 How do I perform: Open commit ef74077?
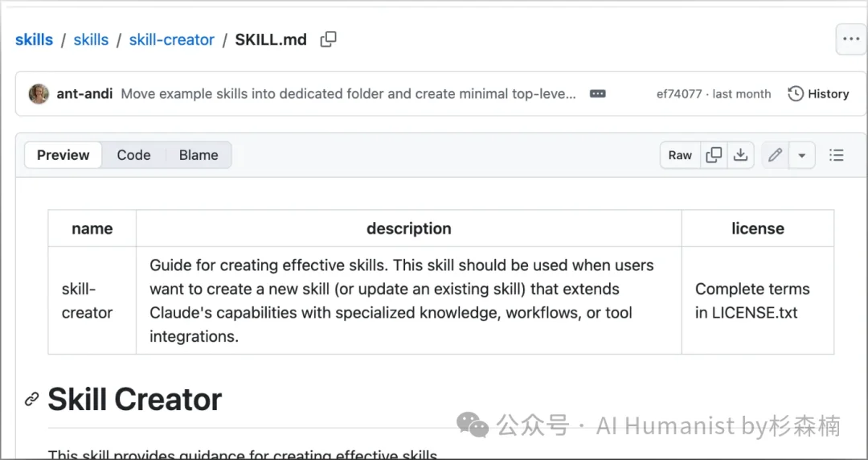pos(679,93)
